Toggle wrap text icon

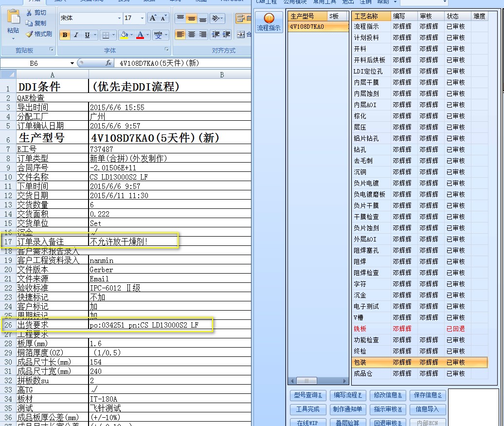tap(241, 19)
